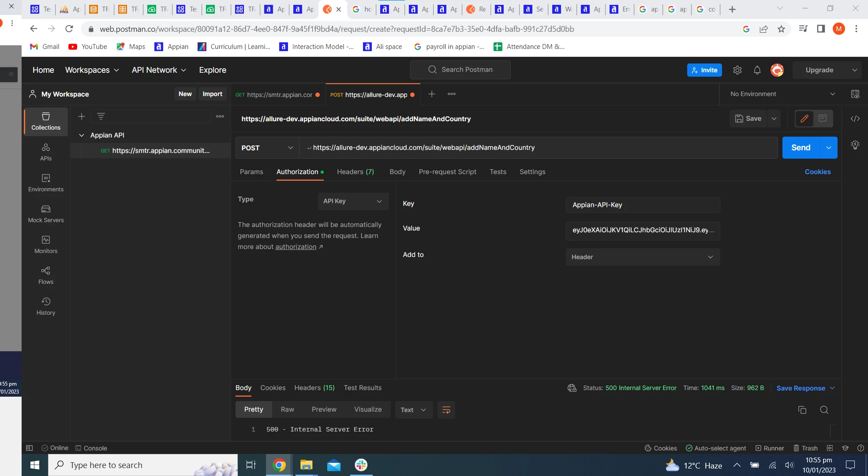Screen dimensions: 868x476
Task: Open tab options ellipsis menu
Action: (452, 94)
